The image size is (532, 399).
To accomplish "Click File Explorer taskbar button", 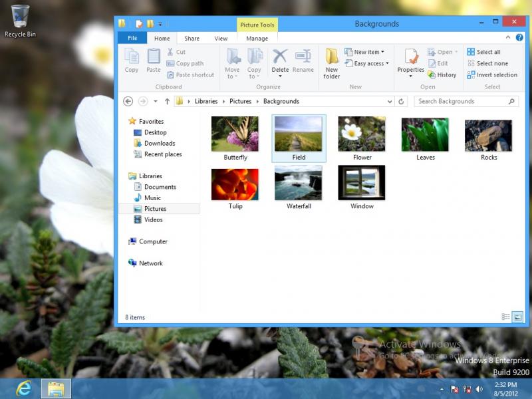I will coord(57,389).
